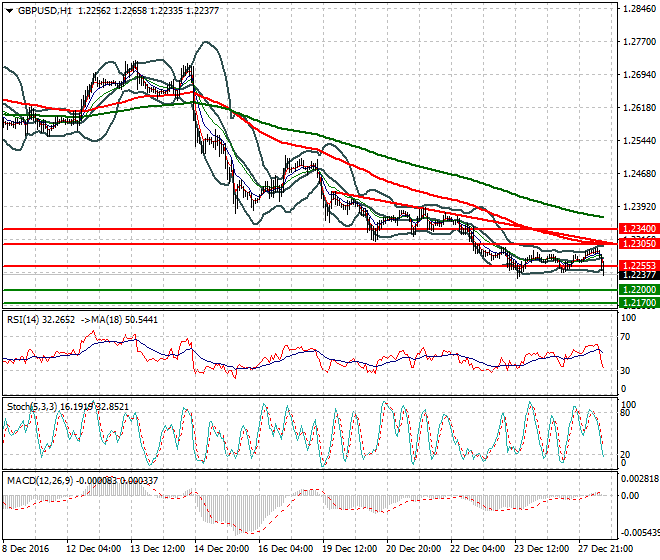Click the MA(18) value in RSI panel
This screenshot has height=560, width=660.
coord(130,318)
